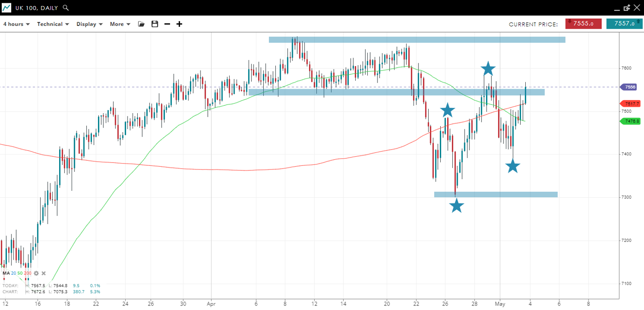Open the More menu

(x=120, y=24)
